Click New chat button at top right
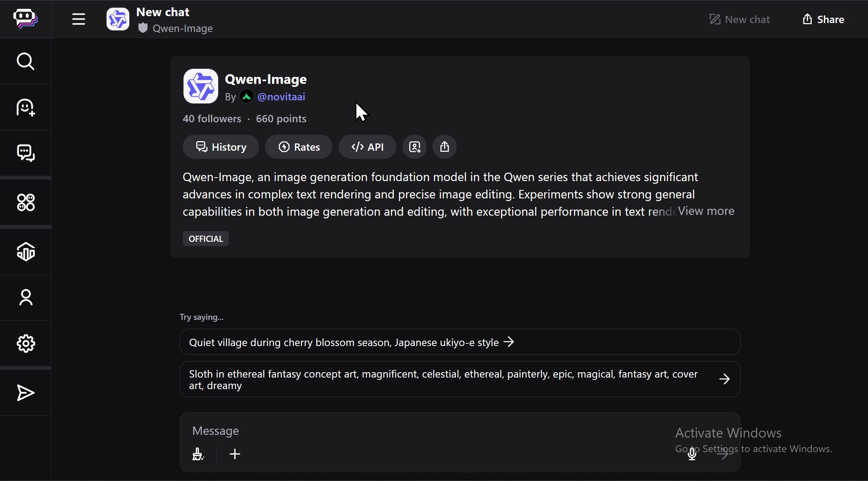 (x=739, y=19)
